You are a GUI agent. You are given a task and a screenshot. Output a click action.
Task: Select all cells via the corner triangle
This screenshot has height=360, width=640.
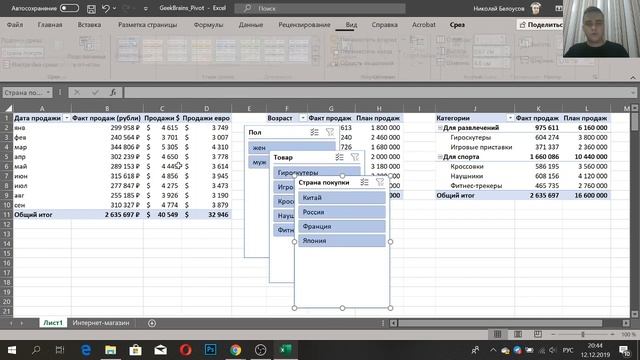point(8,108)
